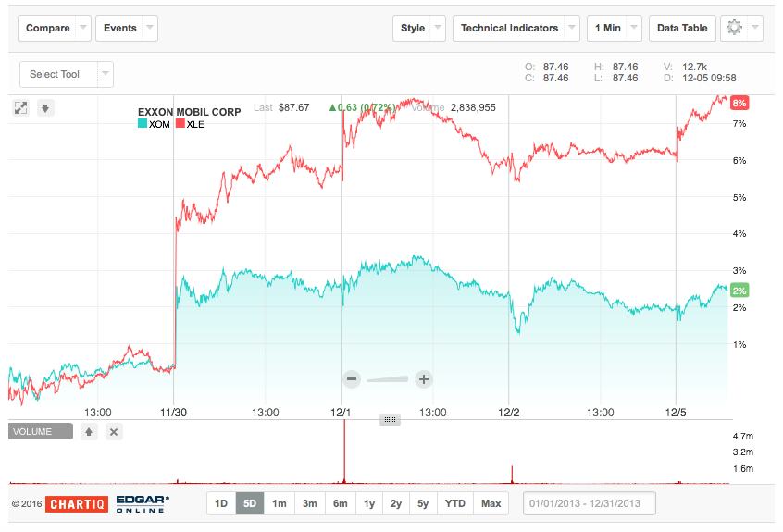Viewport: 783px width, 532px height.
Task: Select the 1D time range
Action: coord(221,503)
